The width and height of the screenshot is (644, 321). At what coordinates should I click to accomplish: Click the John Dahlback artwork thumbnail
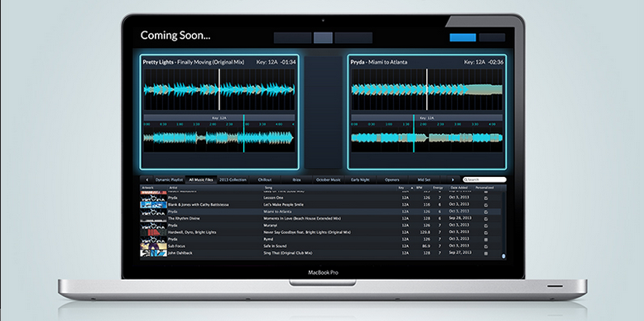point(153,253)
